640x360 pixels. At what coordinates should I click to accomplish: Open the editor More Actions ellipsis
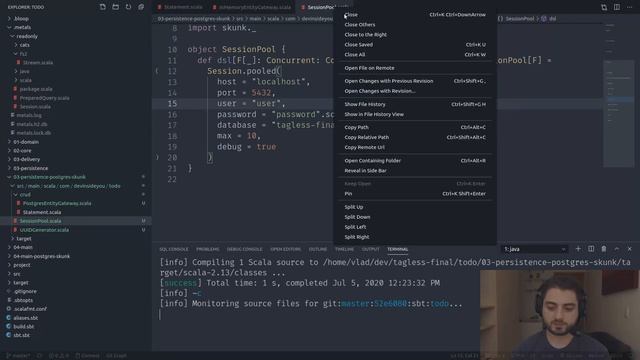(629, 7)
